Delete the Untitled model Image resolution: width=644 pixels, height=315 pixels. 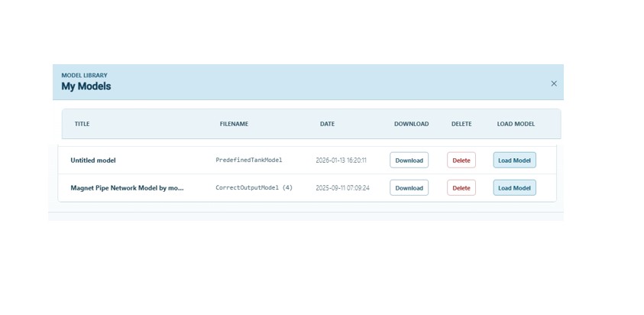461,161
